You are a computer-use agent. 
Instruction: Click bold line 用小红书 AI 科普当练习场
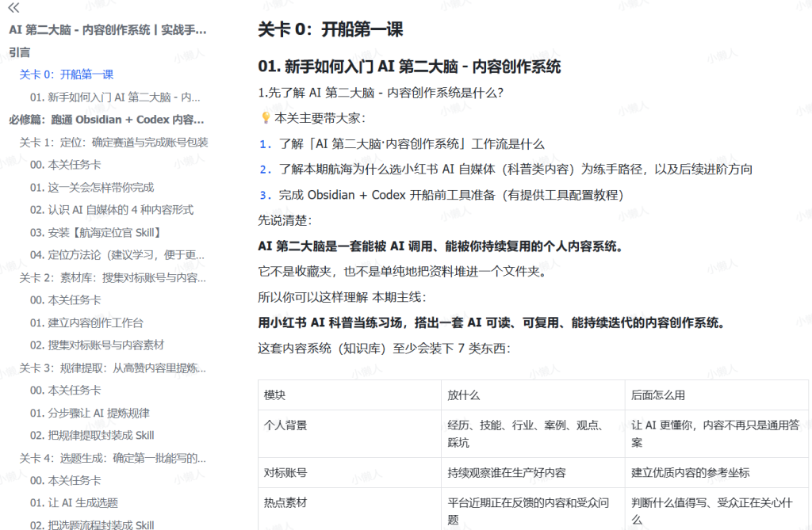pyautogui.click(x=491, y=323)
